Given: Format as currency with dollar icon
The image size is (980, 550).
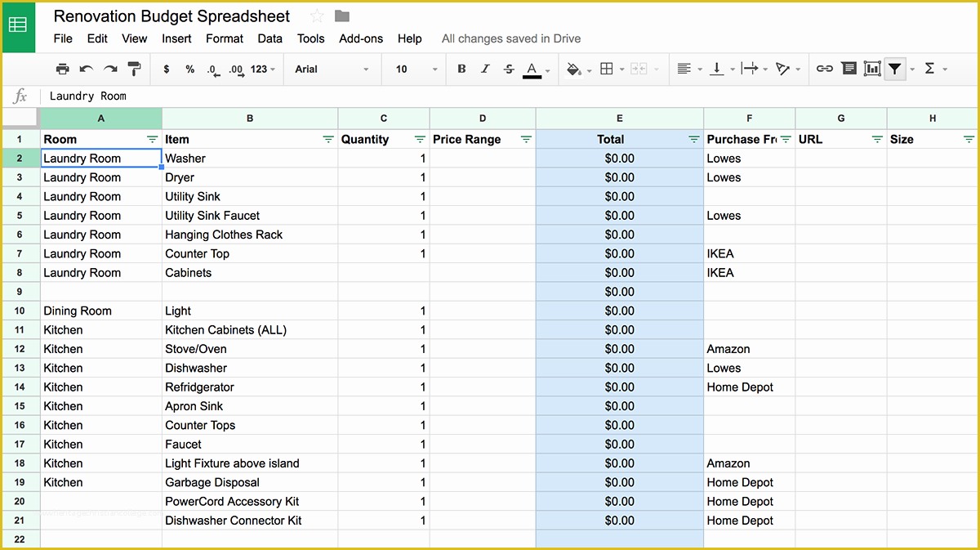Looking at the screenshot, I should pos(167,69).
